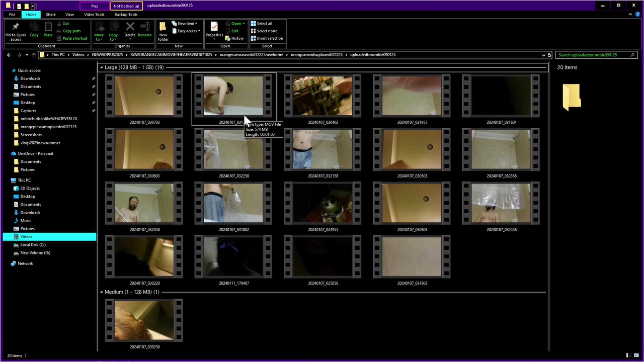Open Explorer Help question mark icon
The height and width of the screenshot is (362, 644).
pyautogui.click(x=637, y=15)
